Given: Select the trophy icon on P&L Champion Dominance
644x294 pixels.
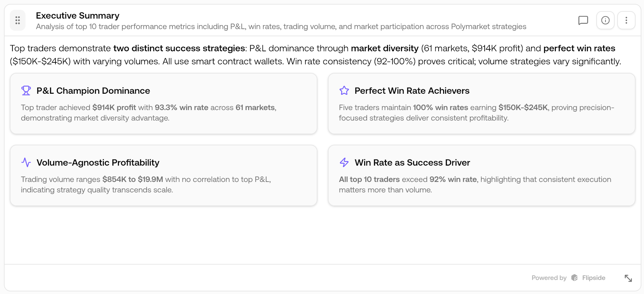Looking at the screenshot, I should point(26,90).
